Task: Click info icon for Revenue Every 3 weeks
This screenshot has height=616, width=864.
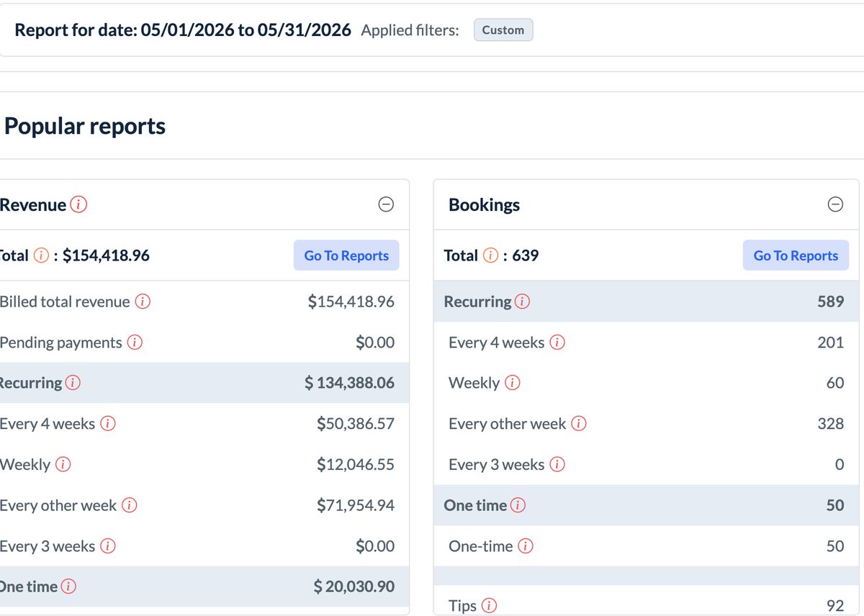Action: click(x=107, y=546)
